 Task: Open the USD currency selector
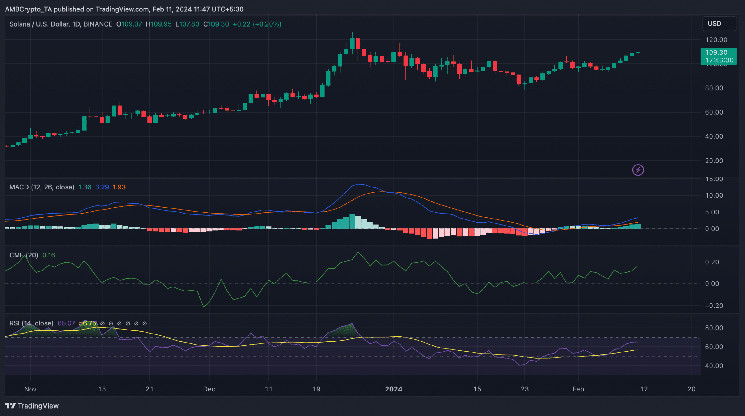[x=719, y=23]
